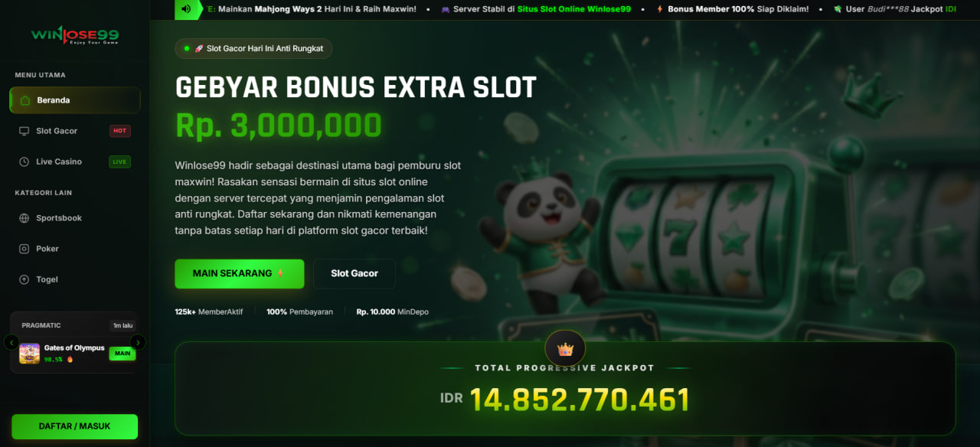Image resolution: width=980 pixels, height=447 pixels.
Task: Select the Slot Gacor monitor icon
Action: pos(24,131)
